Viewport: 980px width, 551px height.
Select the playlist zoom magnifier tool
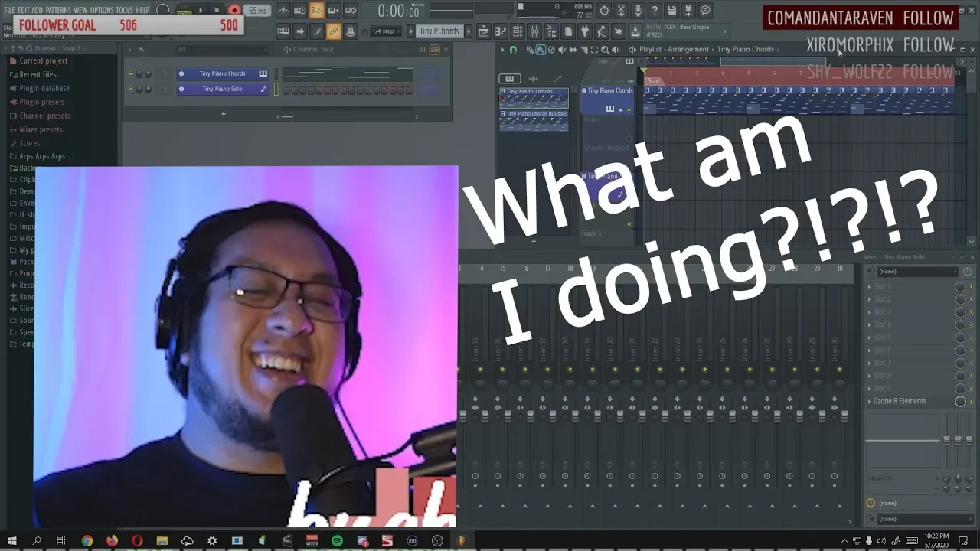point(605,50)
